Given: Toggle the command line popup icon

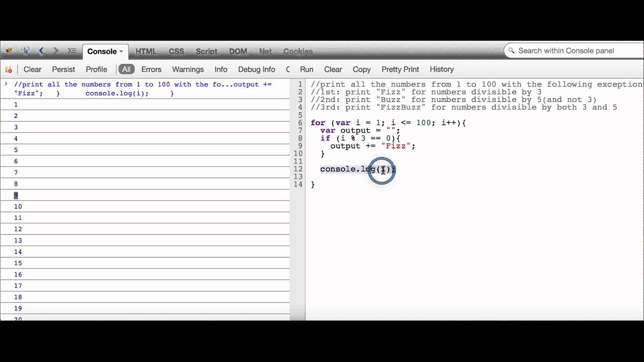Looking at the screenshot, I should coord(72,51).
